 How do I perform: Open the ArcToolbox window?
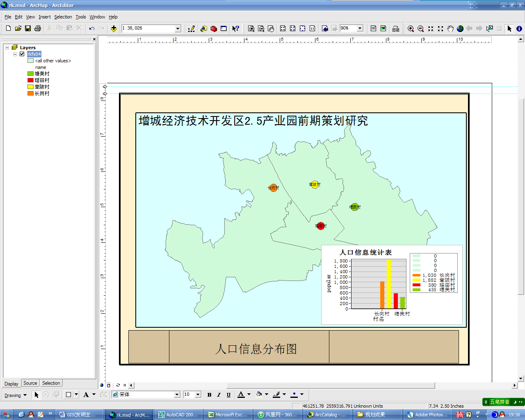(x=214, y=28)
